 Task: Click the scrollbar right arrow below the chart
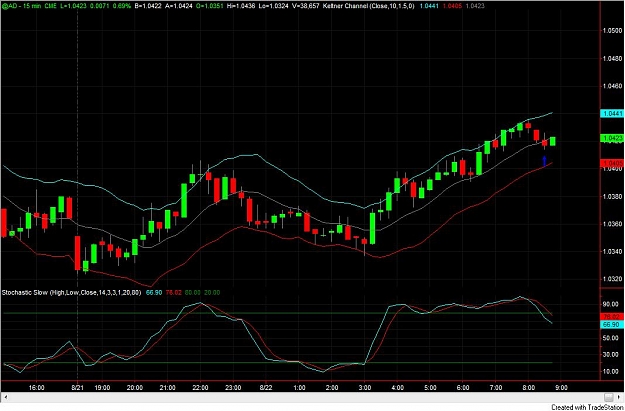pyautogui.click(x=621, y=397)
